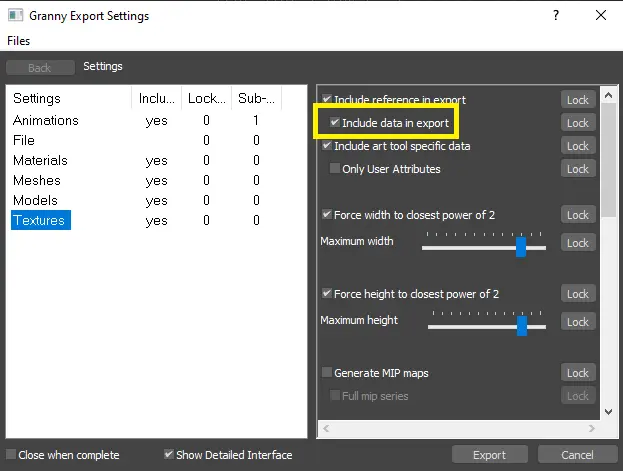Screen dimensions: 623x471
Task: Lock the Include reference in export setting
Action: click(x=578, y=100)
